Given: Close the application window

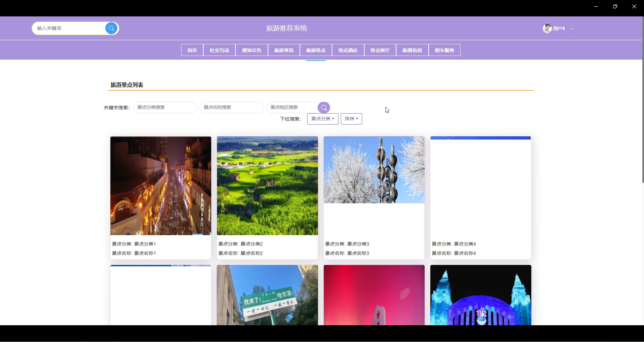Looking at the screenshot, I should pyautogui.click(x=634, y=7).
